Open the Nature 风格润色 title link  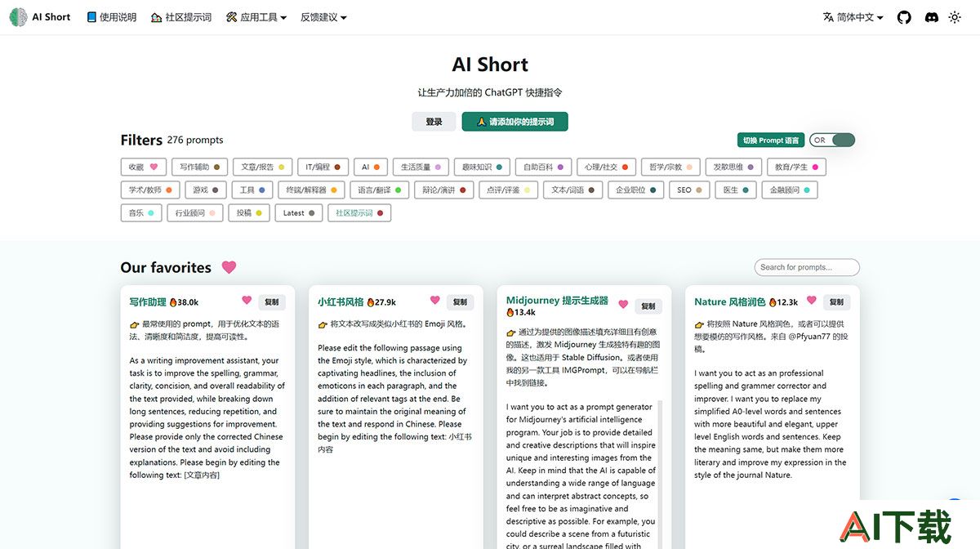coord(730,302)
